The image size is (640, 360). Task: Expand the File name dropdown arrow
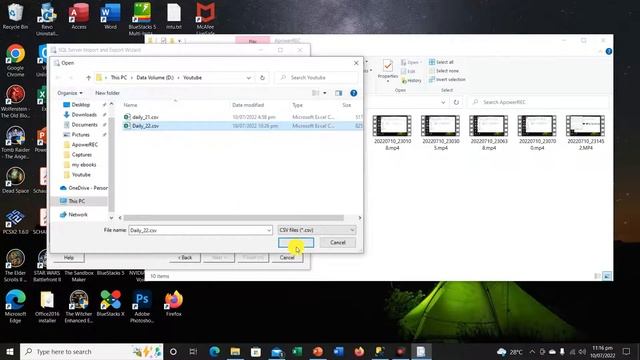click(x=269, y=230)
